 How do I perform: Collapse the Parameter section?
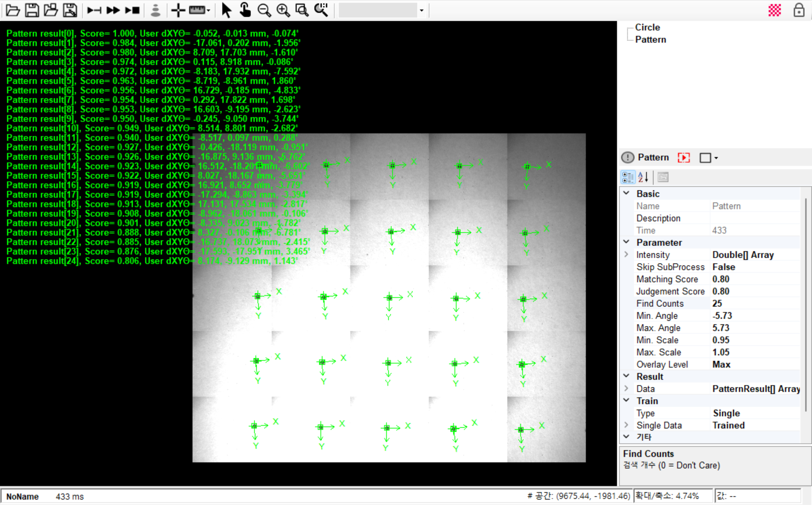tap(626, 242)
